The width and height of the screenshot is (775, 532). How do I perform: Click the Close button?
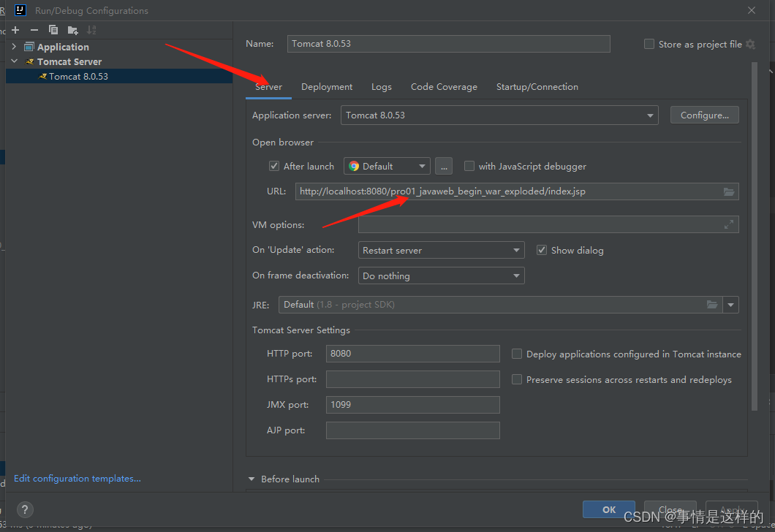pos(670,509)
